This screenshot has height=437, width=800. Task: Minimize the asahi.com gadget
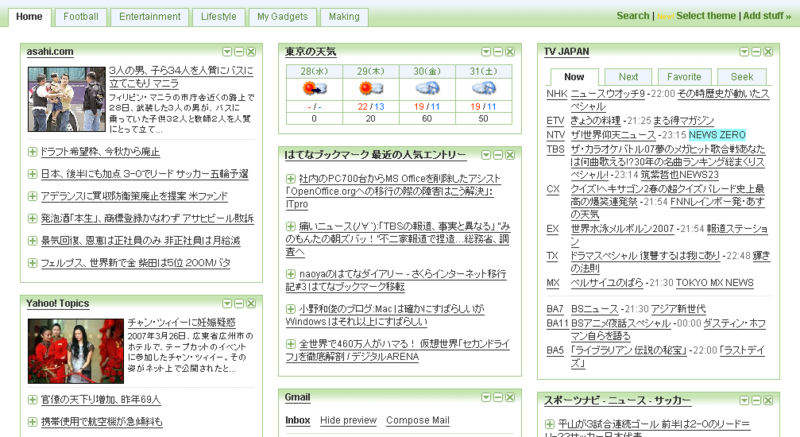[x=239, y=52]
